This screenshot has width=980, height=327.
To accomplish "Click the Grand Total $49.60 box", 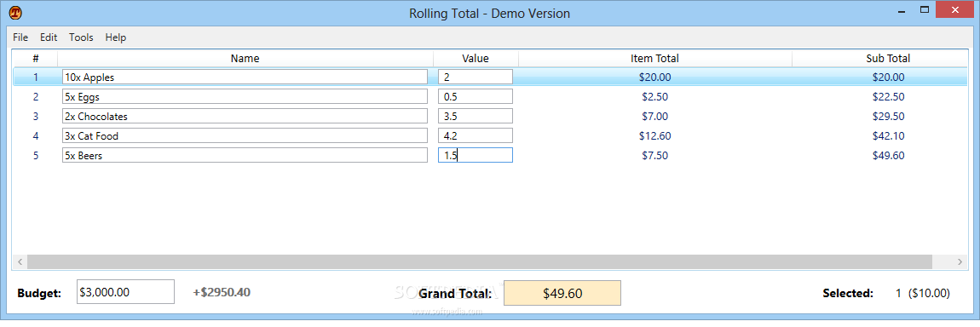I will (562, 293).
